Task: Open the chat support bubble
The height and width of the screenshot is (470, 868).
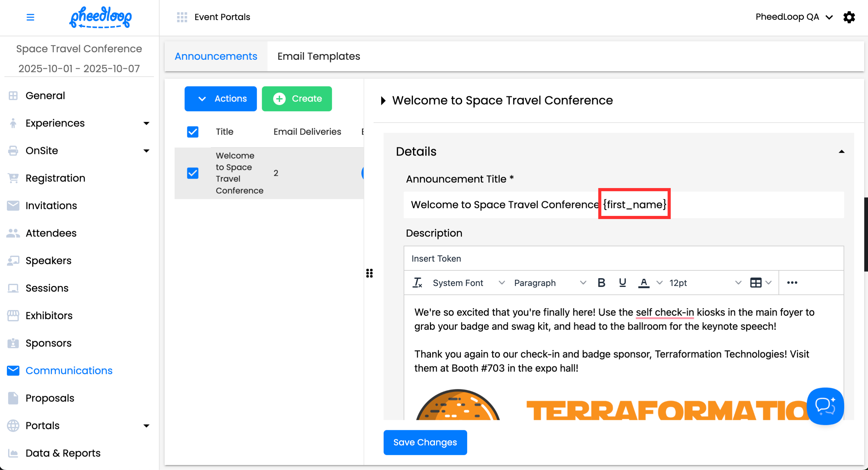Action: [x=825, y=406]
